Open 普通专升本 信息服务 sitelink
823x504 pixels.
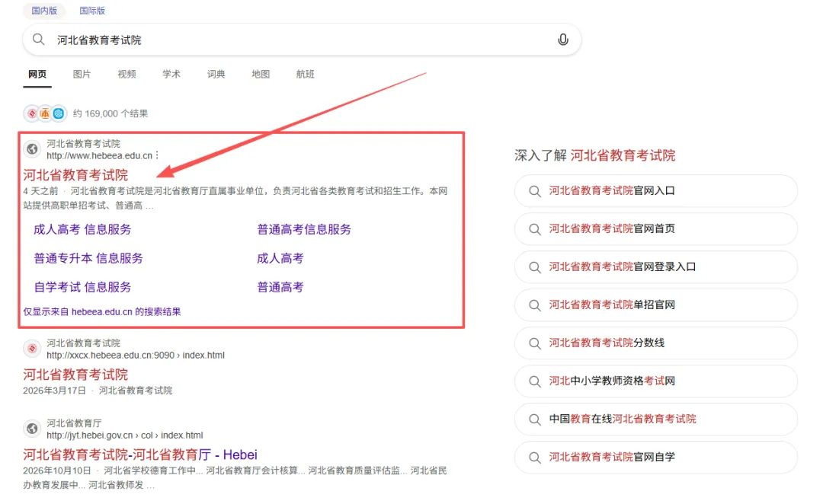pos(88,258)
